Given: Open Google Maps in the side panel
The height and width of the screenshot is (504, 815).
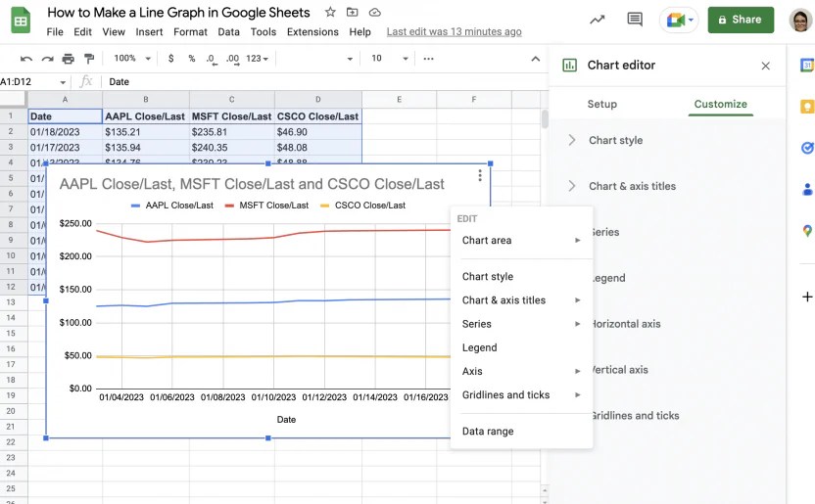Looking at the screenshot, I should [807, 231].
